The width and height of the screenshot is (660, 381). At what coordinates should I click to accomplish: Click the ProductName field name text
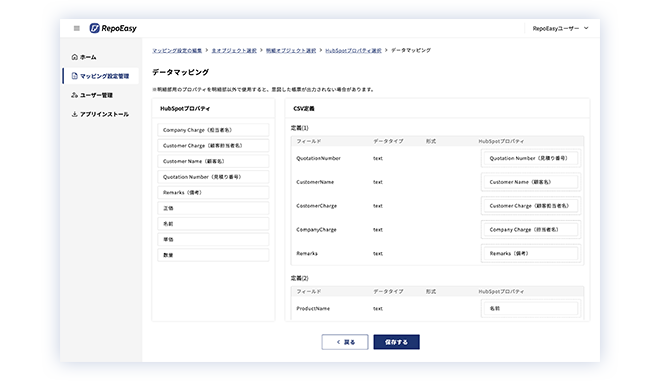[313, 309]
